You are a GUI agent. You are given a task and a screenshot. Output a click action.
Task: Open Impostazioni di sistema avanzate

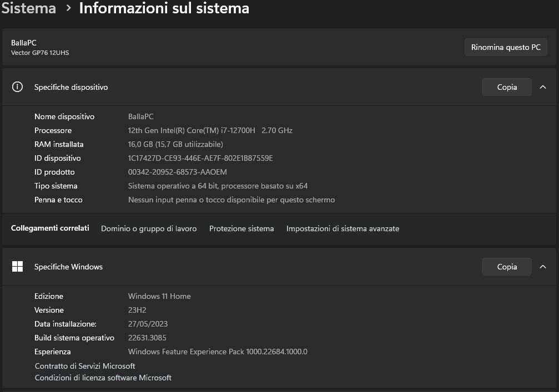point(343,228)
